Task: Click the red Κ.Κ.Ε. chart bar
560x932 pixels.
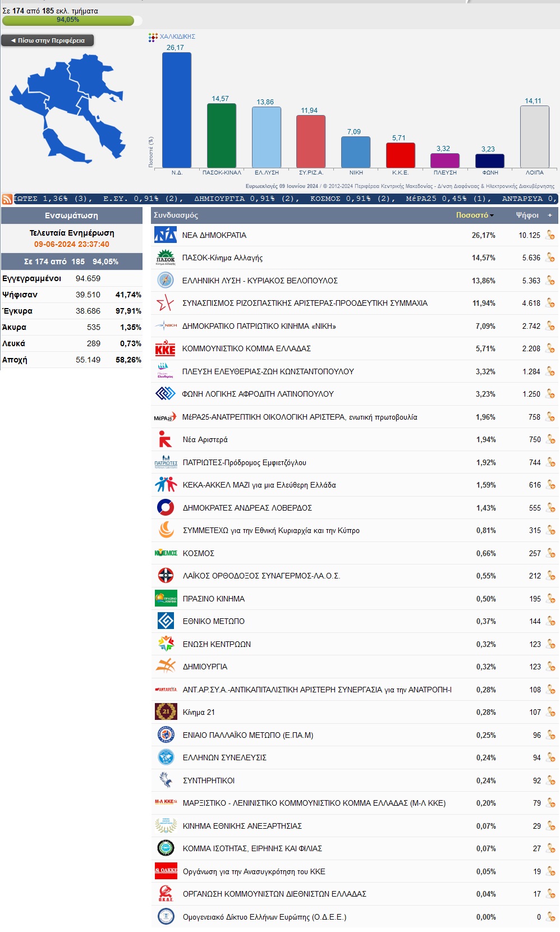Action: coord(401,155)
